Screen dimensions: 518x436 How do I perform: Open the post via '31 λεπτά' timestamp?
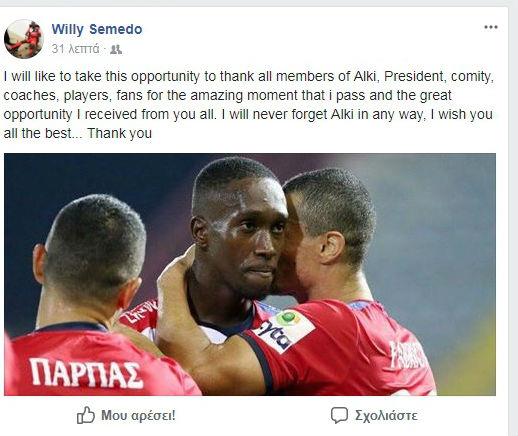click(75, 49)
